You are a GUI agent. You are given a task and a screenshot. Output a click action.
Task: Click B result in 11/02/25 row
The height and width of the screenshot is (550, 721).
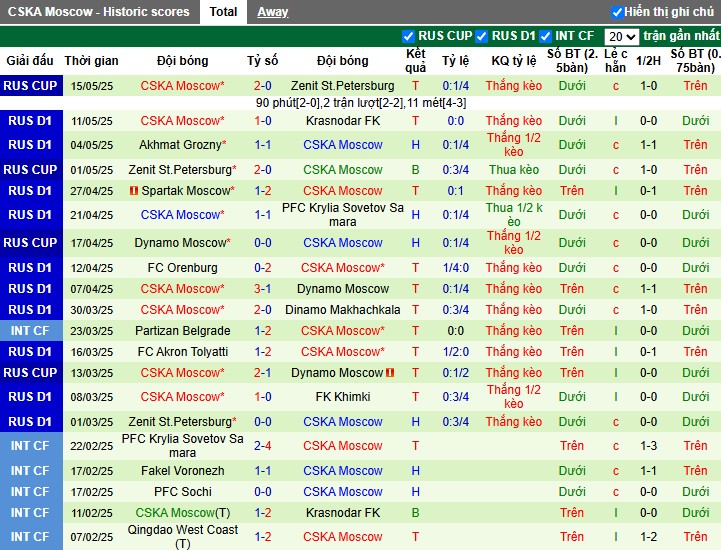pos(416,513)
